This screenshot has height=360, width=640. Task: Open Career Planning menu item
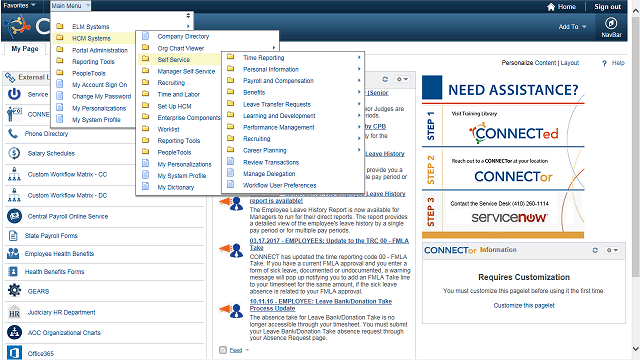click(x=264, y=151)
